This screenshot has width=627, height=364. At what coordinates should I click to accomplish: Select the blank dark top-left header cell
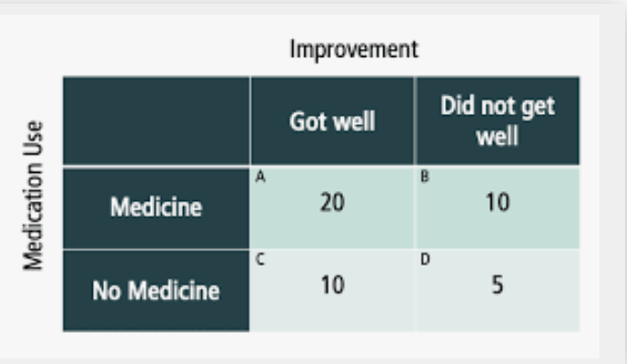156,120
